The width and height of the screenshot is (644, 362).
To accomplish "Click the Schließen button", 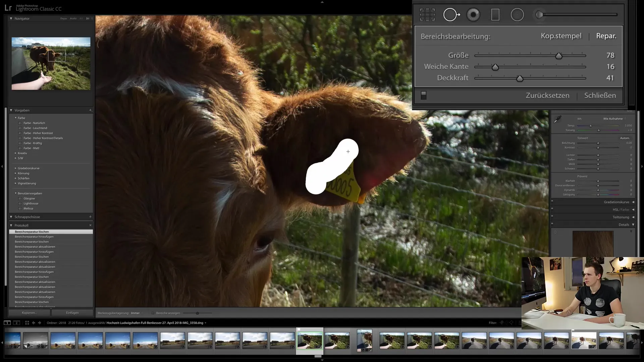I will coord(600,96).
